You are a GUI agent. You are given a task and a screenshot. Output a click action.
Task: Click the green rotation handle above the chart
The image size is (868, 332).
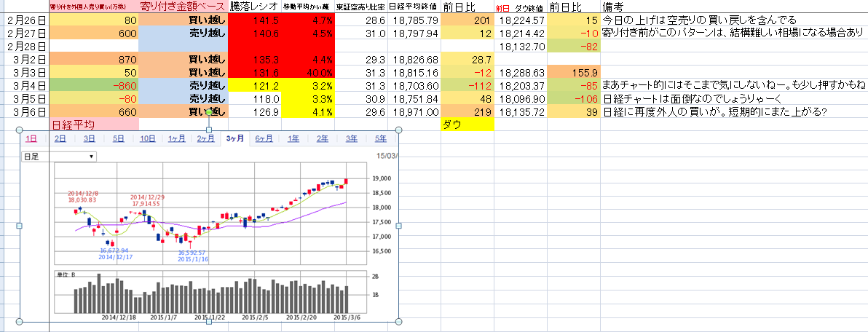point(210,112)
